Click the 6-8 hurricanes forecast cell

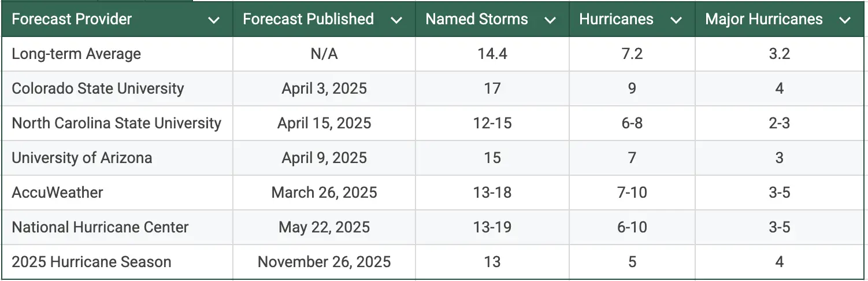pos(632,123)
